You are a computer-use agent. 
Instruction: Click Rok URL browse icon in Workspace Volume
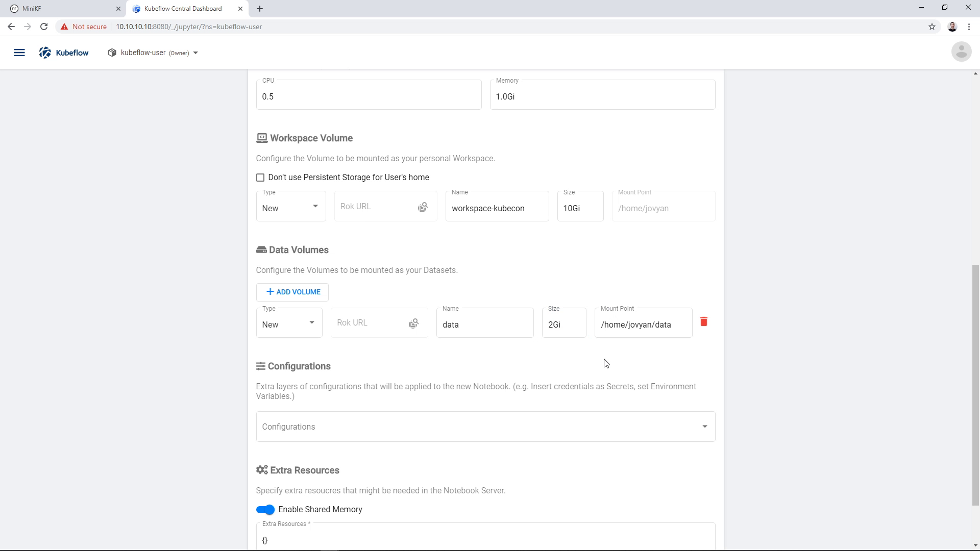click(423, 207)
